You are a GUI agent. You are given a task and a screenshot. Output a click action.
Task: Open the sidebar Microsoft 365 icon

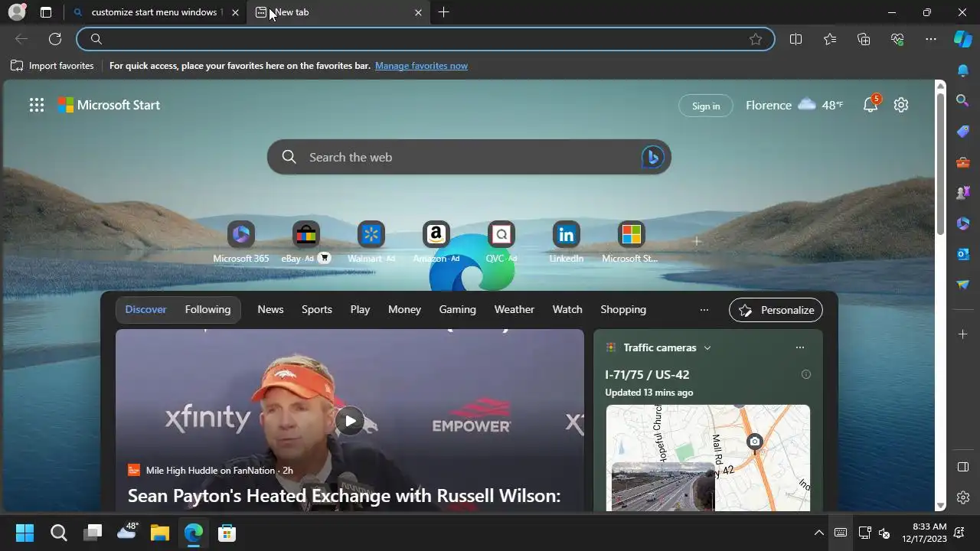point(963,223)
